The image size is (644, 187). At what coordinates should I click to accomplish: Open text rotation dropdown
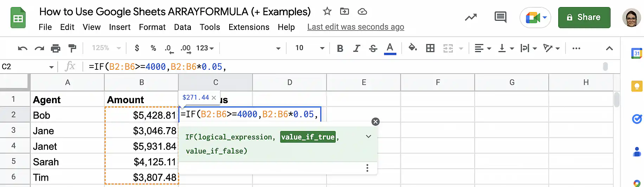551,48
